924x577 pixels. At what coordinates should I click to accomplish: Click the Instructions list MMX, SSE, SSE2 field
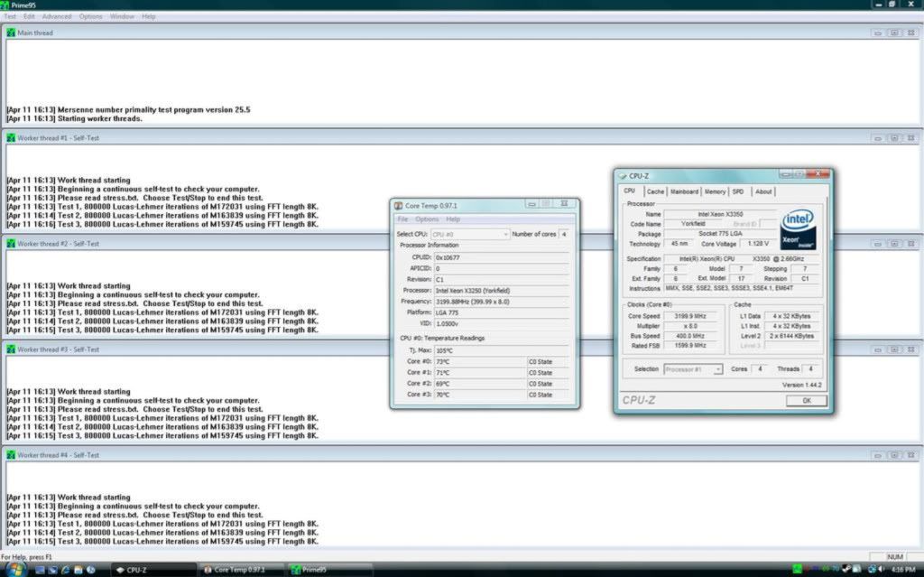coord(742,289)
